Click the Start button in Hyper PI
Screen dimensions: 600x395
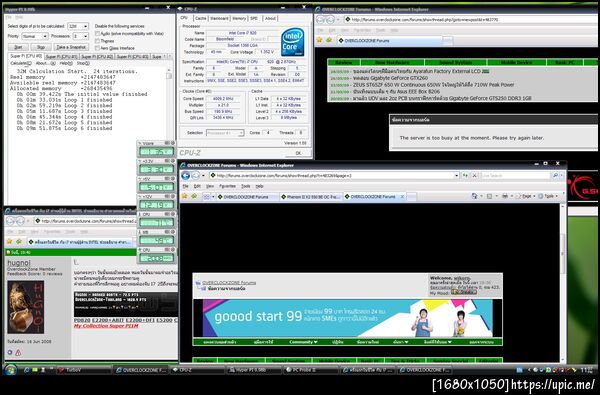click(18, 47)
